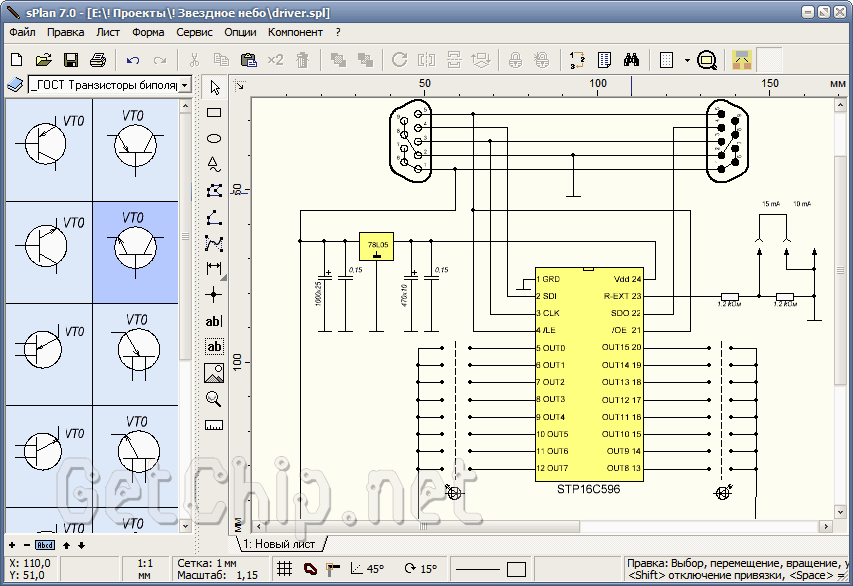Image resolution: width=853 pixels, height=586 pixels.
Task: Switch to the Новый лист sheet tab
Action: click(279, 544)
